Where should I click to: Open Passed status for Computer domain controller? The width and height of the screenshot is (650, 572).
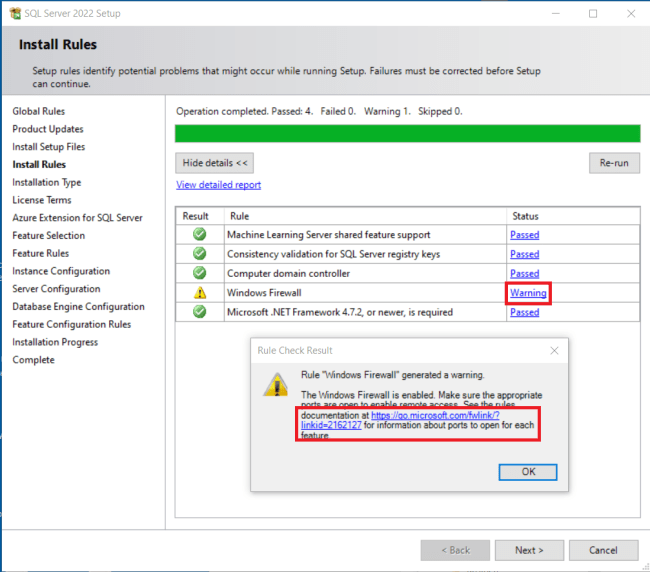(524, 274)
